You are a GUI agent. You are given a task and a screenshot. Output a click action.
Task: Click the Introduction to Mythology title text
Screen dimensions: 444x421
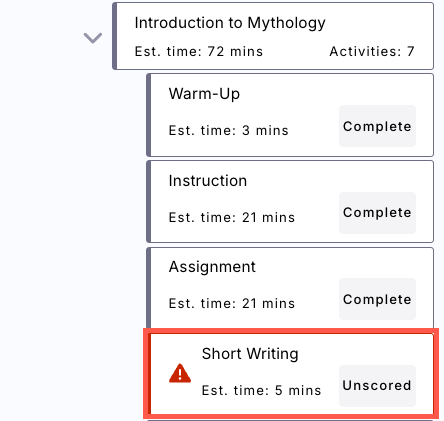(230, 23)
